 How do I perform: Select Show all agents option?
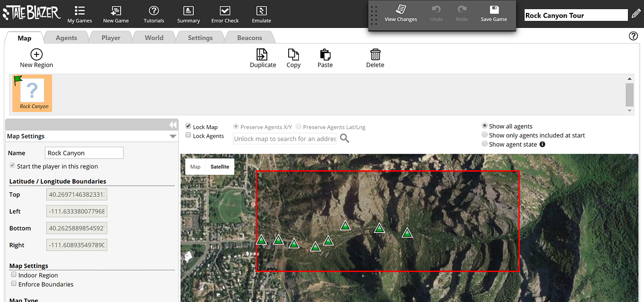[x=485, y=126]
